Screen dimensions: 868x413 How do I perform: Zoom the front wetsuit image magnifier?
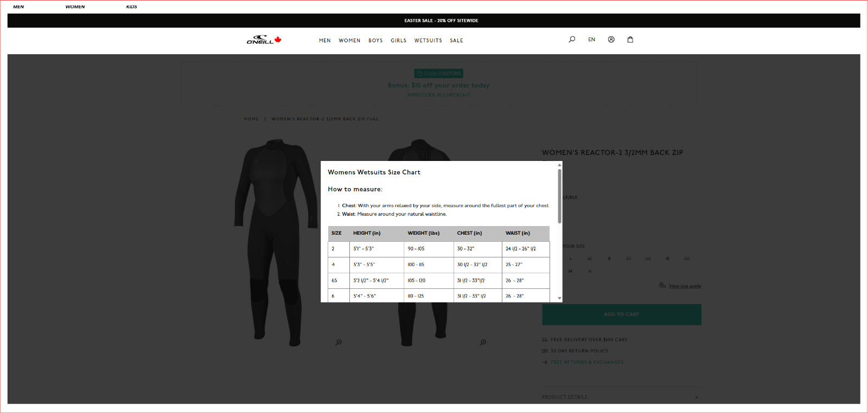339,342
